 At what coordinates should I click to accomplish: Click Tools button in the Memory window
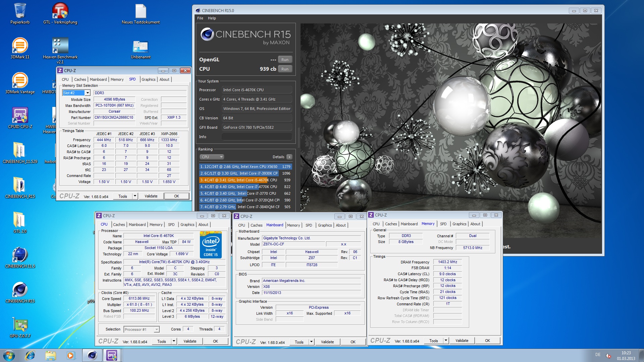pos(433,341)
